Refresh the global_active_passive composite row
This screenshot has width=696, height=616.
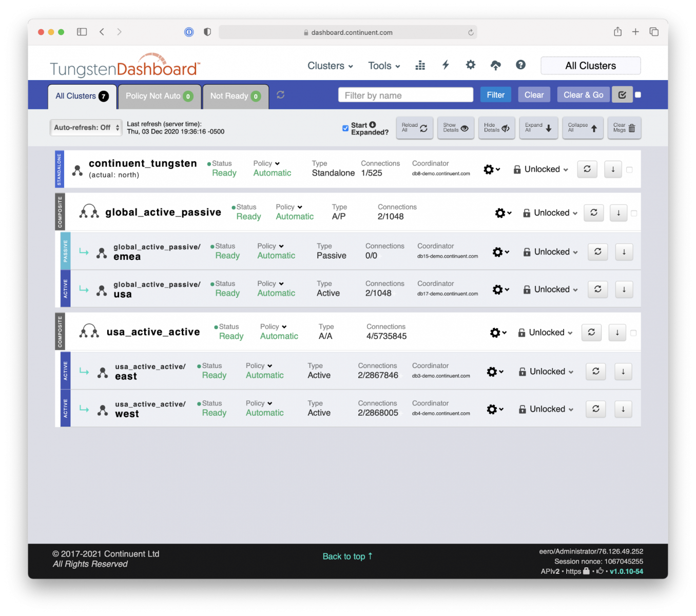[594, 213]
